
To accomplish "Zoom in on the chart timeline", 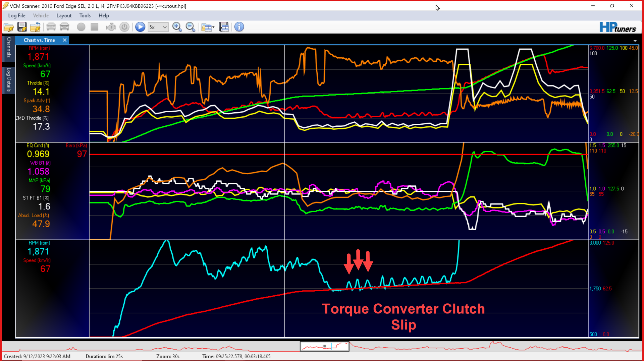I will click(177, 27).
